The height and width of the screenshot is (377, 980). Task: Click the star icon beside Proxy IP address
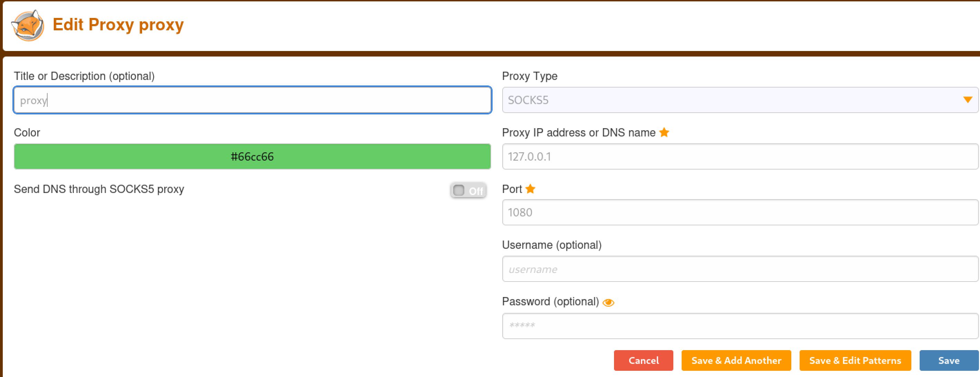coord(664,132)
